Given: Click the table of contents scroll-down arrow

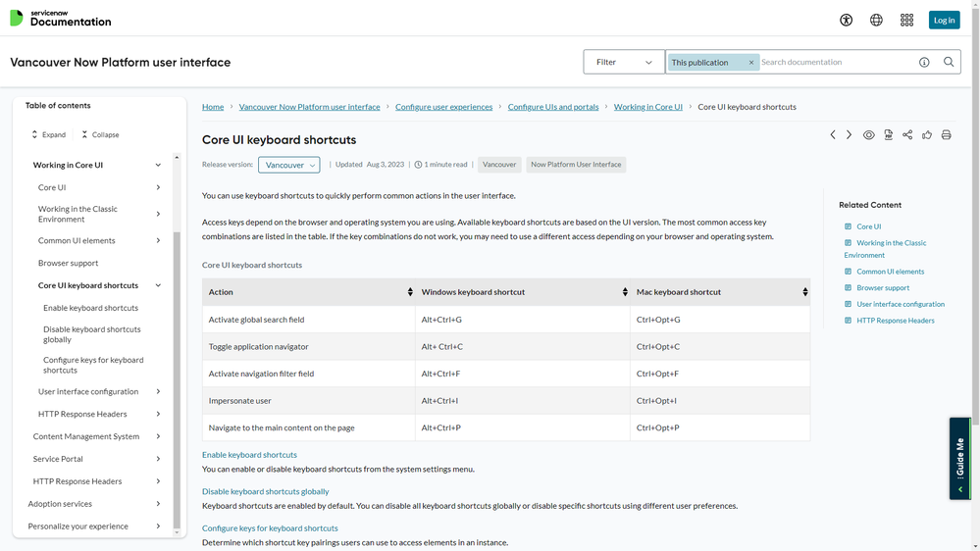Looking at the screenshot, I should coord(177,533).
